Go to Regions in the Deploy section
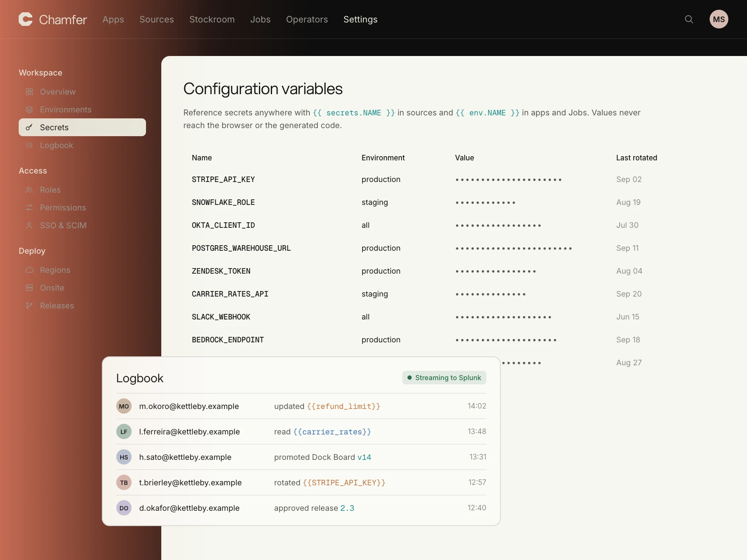Image resolution: width=747 pixels, height=560 pixels. [82, 270]
